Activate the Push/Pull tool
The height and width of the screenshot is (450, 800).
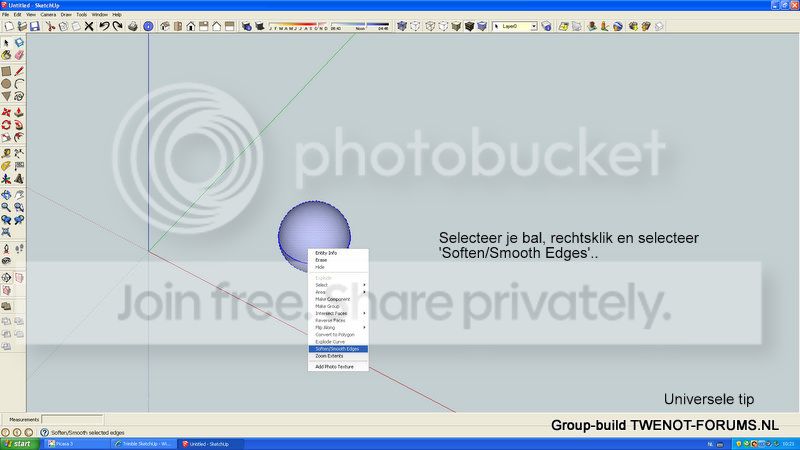point(19,112)
